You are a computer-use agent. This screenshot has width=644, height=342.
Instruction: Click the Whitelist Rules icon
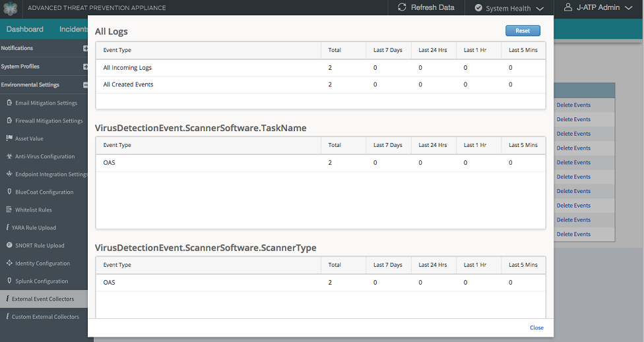[x=9, y=210]
